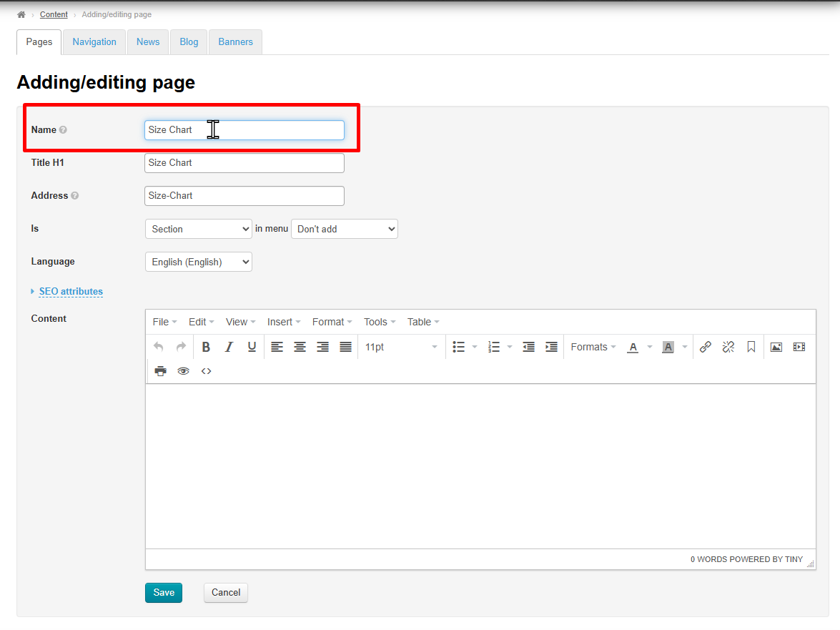Click the insert image icon

point(776,347)
